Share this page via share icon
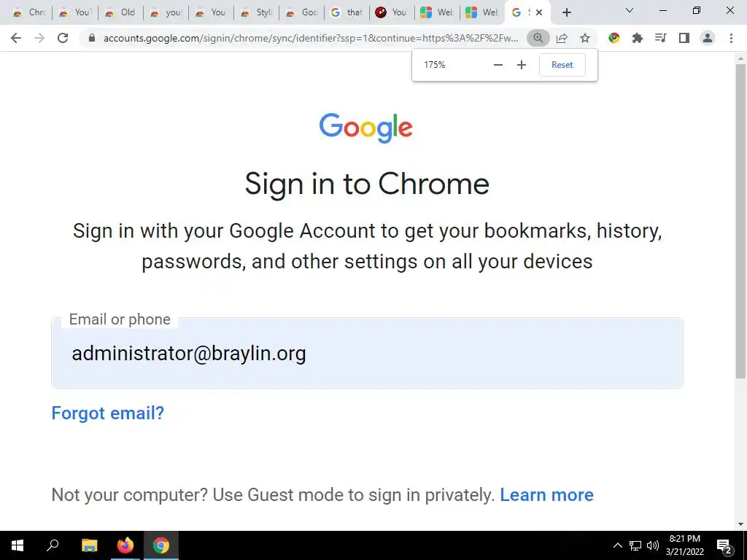This screenshot has height=560, width=747. 562,38
